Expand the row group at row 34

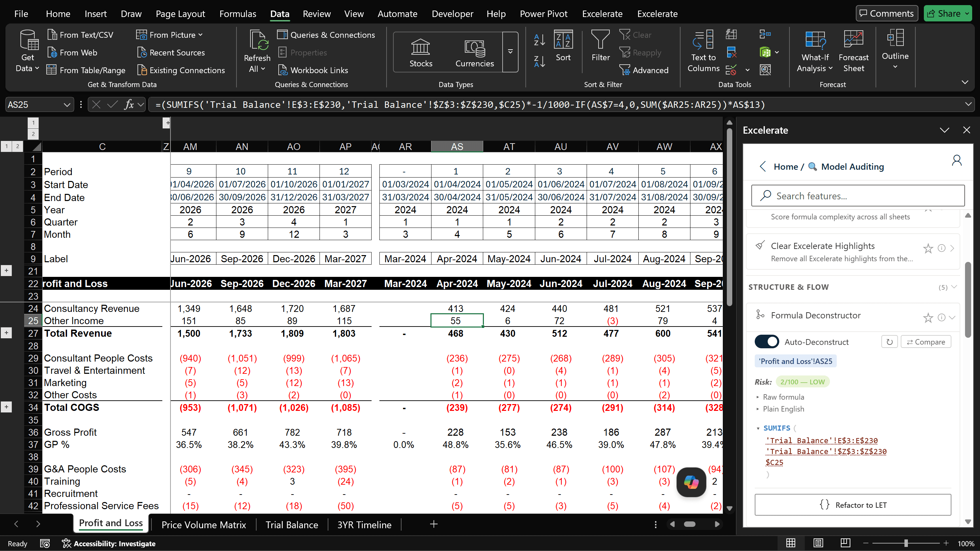click(x=6, y=407)
